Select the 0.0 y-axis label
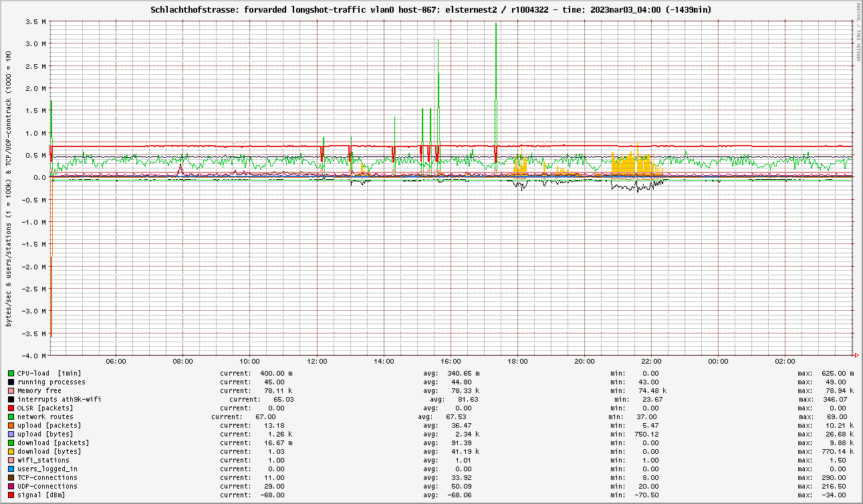The width and height of the screenshot is (863, 504). pos(39,177)
